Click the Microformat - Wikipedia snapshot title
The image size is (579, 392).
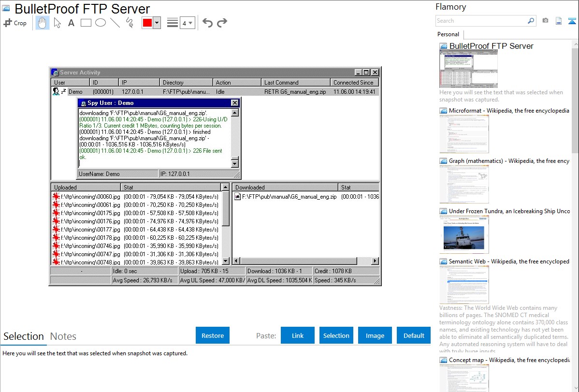tap(509, 111)
